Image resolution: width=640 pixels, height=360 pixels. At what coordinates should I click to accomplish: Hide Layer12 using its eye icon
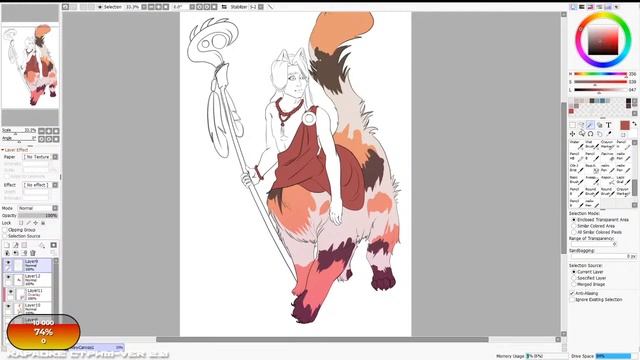[8, 277]
